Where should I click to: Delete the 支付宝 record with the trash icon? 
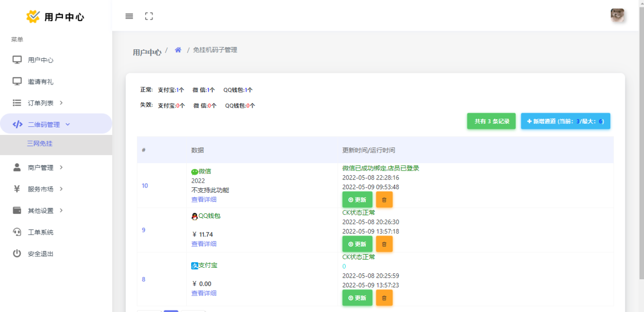coord(384,298)
